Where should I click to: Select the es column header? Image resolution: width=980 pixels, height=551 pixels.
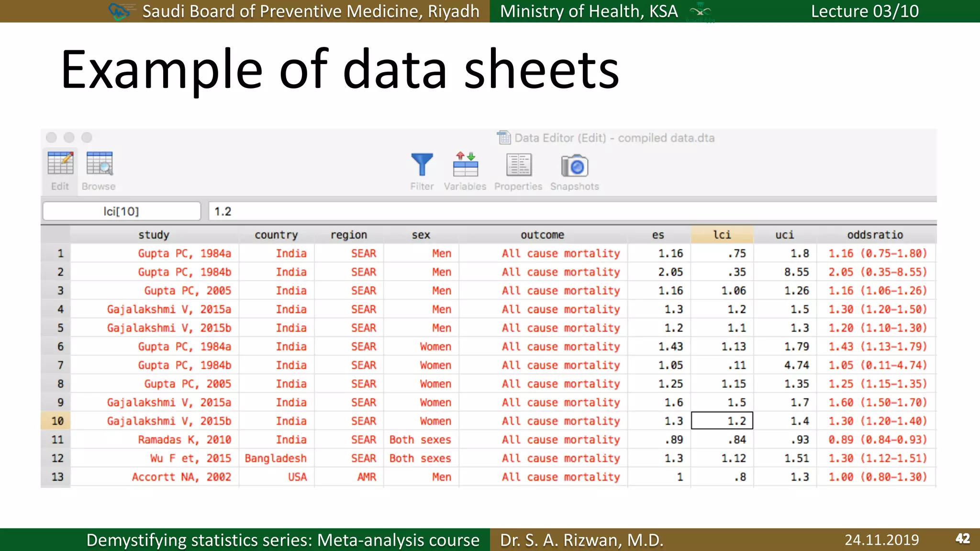coord(658,235)
